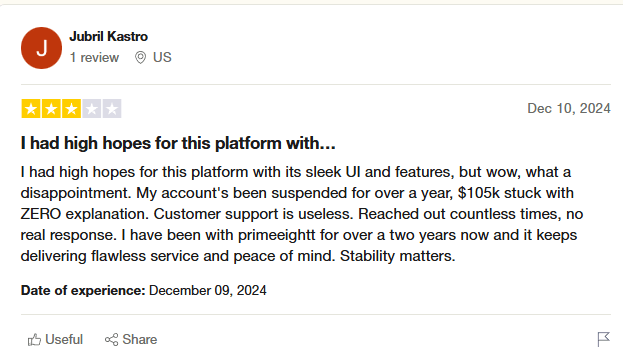Click the share network icon
Viewport: 623px width, 362px height.
[x=112, y=340]
